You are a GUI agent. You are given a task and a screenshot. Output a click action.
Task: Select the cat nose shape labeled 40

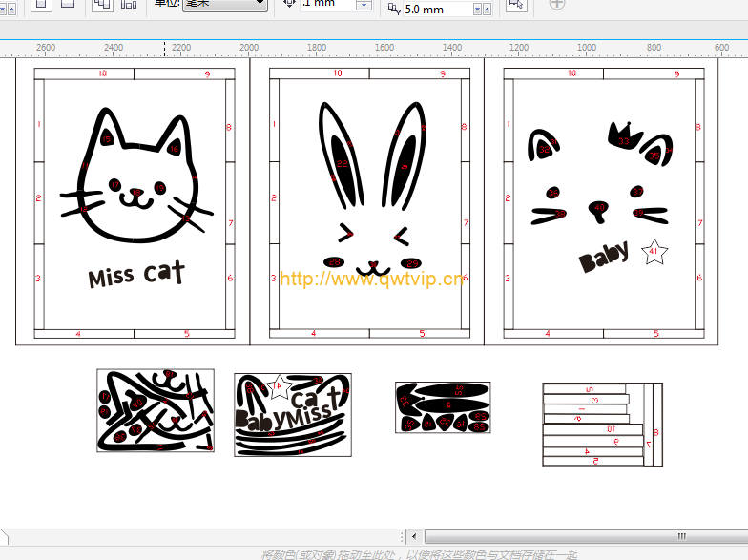click(x=598, y=212)
